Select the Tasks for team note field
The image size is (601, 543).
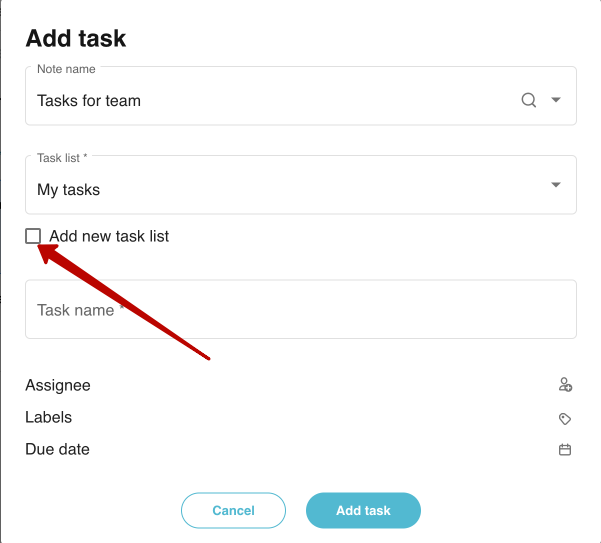pyautogui.click(x=301, y=96)
